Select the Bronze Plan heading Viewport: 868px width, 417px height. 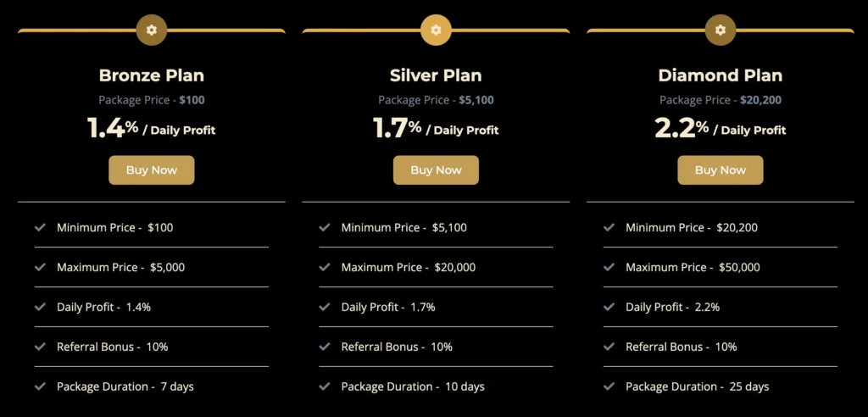[152, 75]
